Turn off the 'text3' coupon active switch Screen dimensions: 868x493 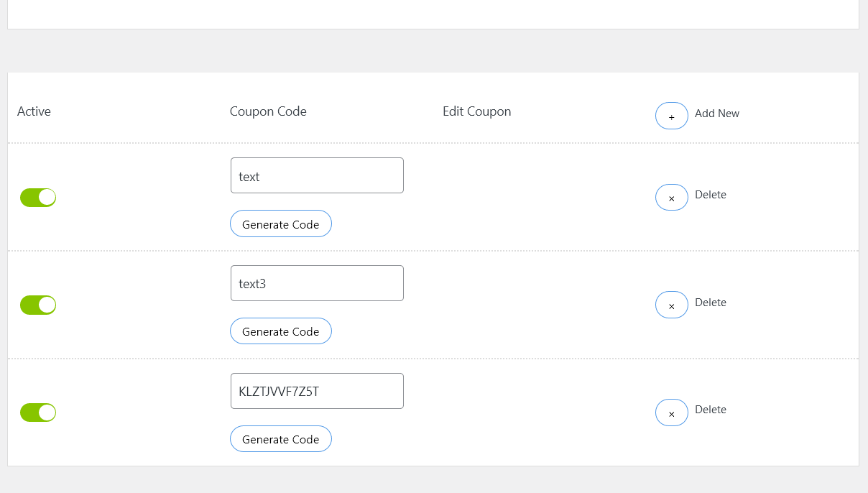[38, 305]
